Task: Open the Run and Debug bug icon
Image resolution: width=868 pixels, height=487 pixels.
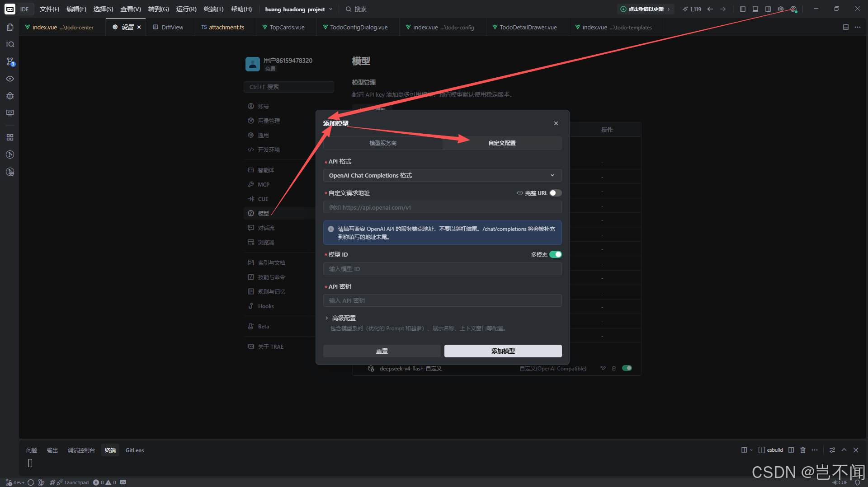Action: click(10, 96)
